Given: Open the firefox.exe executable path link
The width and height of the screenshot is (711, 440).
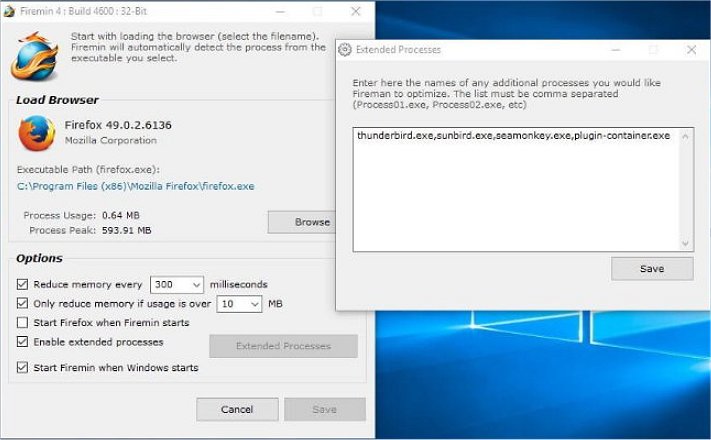Looking at the screenshot, I should pyautogui.click(x=136, y=186).
